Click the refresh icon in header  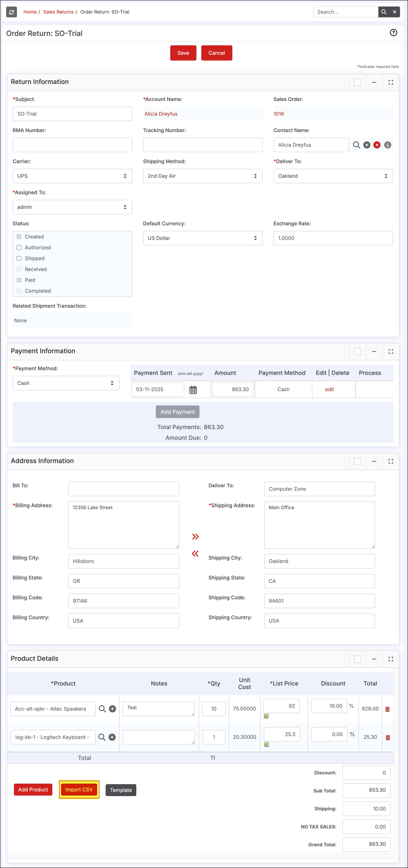(x=11, y=12)
